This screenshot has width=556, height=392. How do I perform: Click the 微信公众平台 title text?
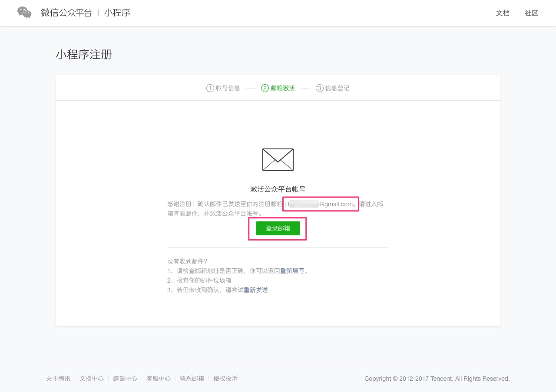coord(66,13)
